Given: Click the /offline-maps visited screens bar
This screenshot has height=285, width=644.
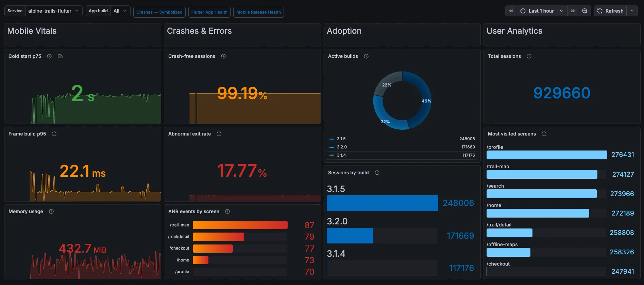Looking at the screenshot, I should pyautogui.click(x=508, y=252).
